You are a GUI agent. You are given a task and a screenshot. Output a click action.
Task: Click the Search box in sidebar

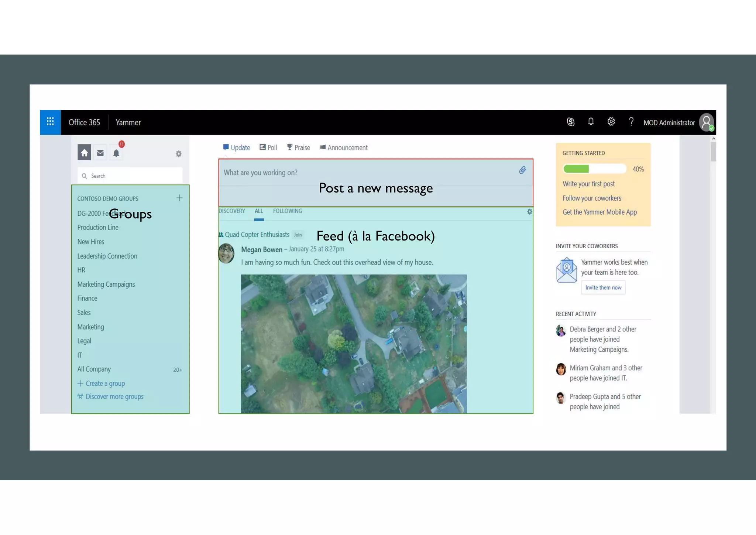130,176
